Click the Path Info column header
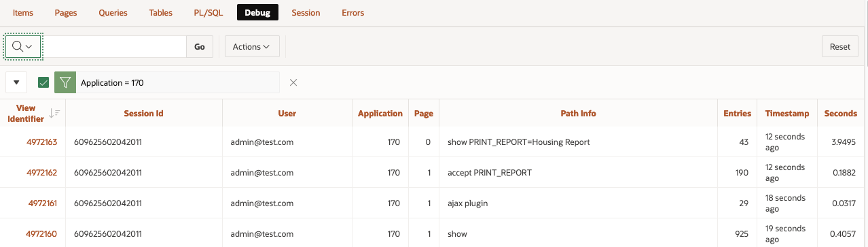868x247 pixels. coord(578,113)
